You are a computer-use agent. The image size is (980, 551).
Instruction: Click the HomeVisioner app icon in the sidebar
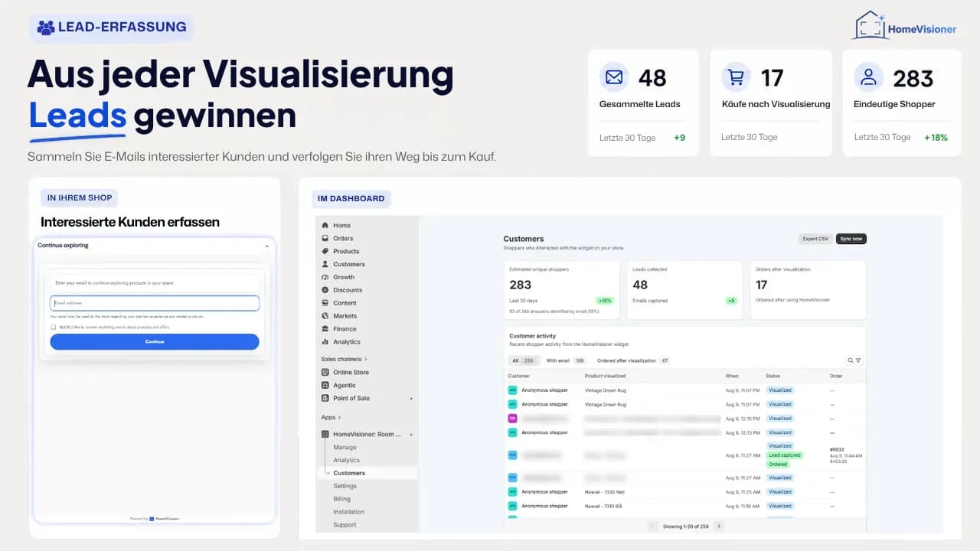(x=325, y=434)
